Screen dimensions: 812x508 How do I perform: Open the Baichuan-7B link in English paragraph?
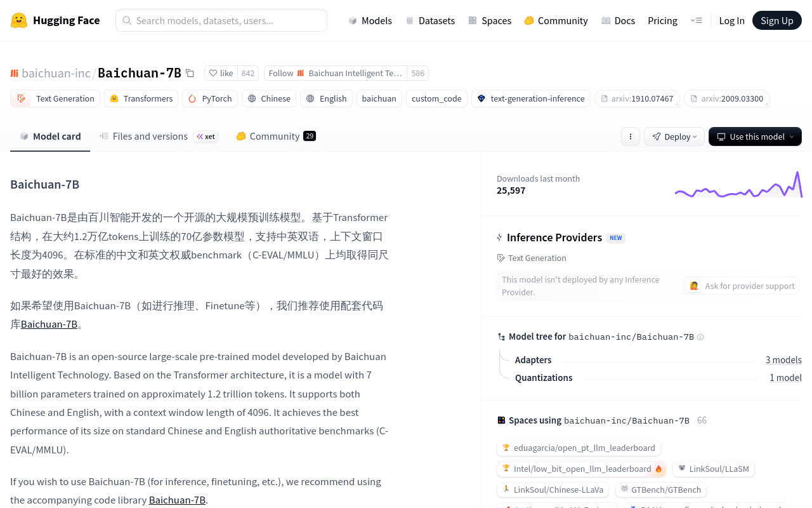point(177,500)
